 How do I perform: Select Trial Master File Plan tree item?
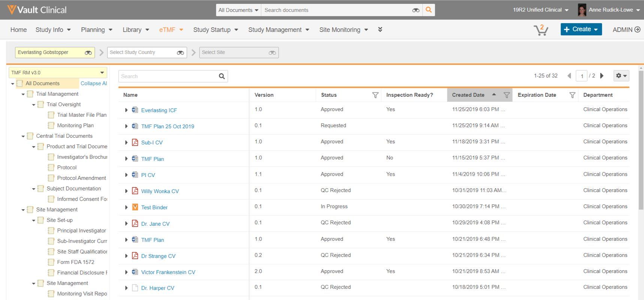[82, 115]
